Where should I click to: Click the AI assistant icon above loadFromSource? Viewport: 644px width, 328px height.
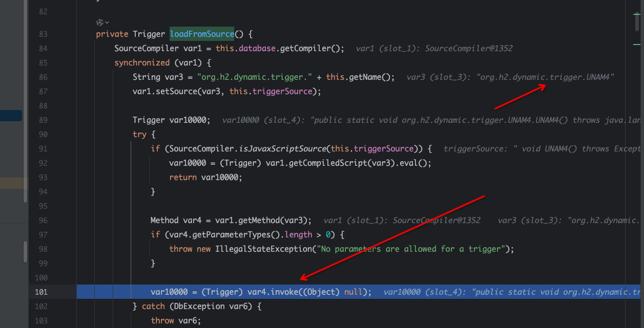pyautogui.click(x=99, y=23)
